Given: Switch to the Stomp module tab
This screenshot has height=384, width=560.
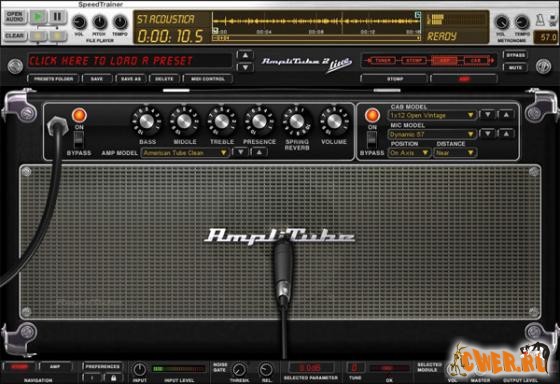Looking at the screenshot, I should (394, 79).
